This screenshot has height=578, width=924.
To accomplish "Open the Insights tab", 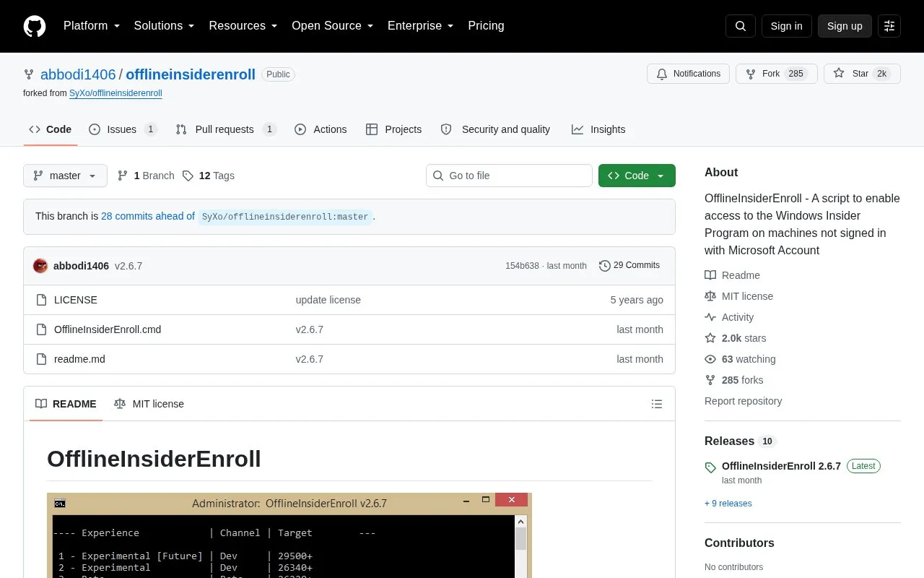I will [x=598, y=129].
